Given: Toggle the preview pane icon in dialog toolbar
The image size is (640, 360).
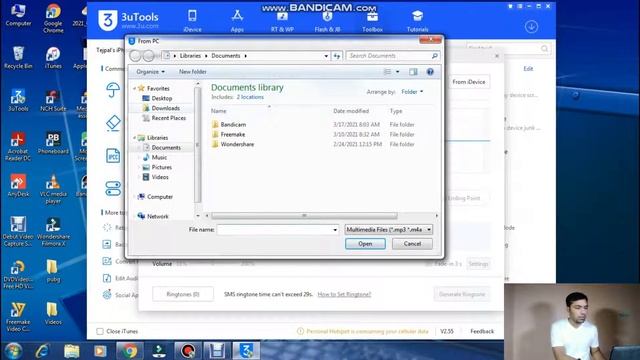Looking at the screenshot, I should point(413,72).
